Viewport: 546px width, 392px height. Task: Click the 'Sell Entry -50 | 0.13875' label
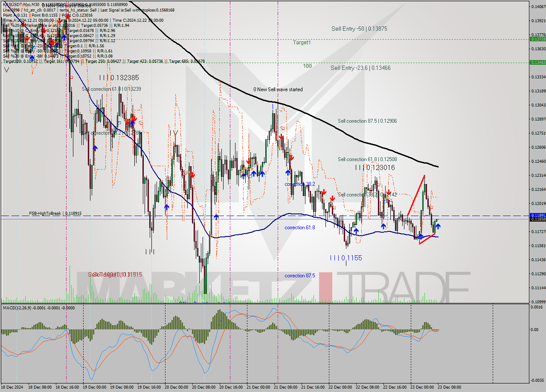point(359,29)
